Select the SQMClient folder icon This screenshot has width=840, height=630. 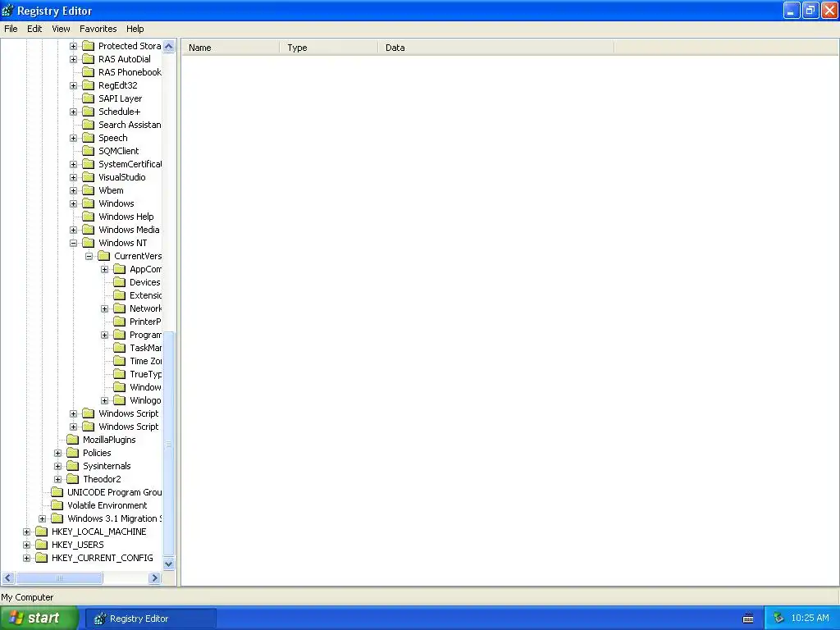(x=89, y=151)
